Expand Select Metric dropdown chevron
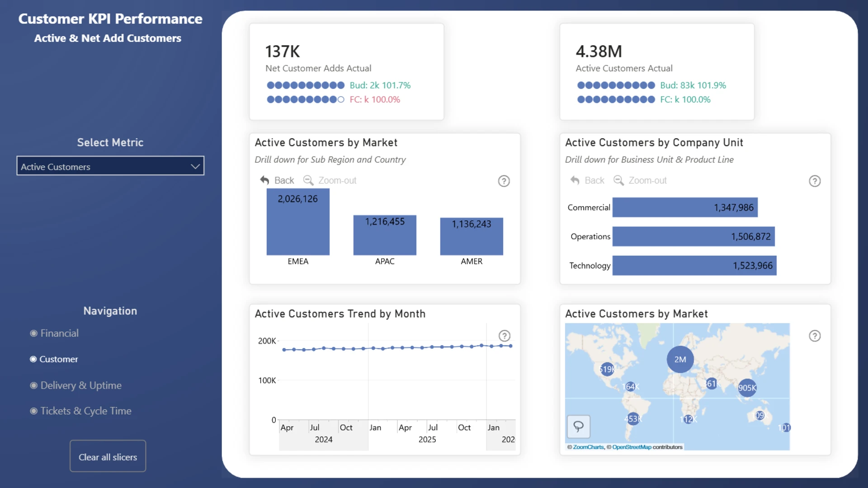The height and width of the screenshot is (488, 868). 195,166
